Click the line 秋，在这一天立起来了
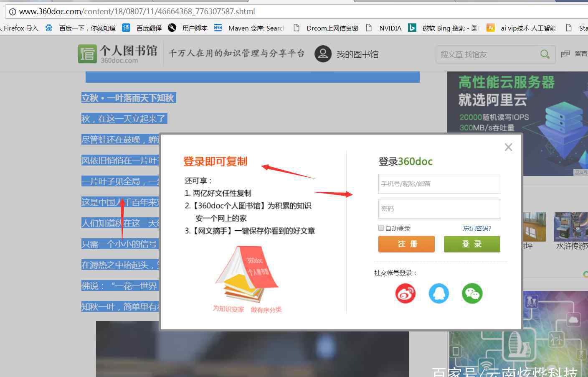588x377 pixels. (x=123, y=119)
